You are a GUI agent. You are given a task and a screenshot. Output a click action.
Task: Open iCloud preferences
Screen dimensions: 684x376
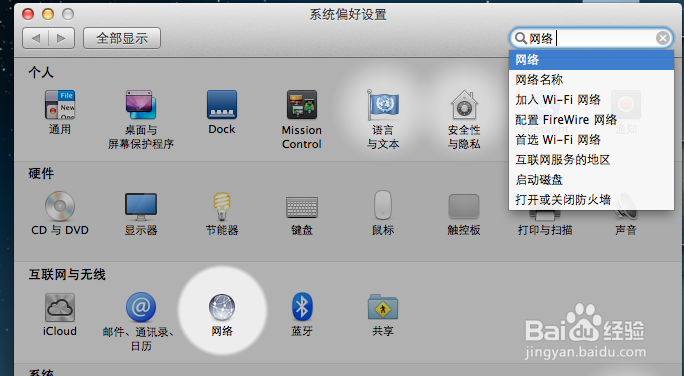coord(60,308)
